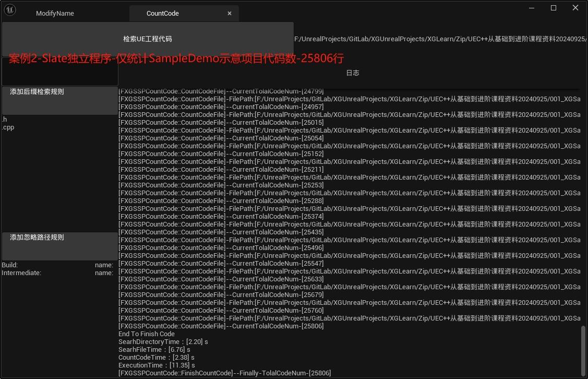Click log line CurrentTolalCodeNum-[25760]
Viewport: 588px width, 379px height.
click(x=221, y=310)
